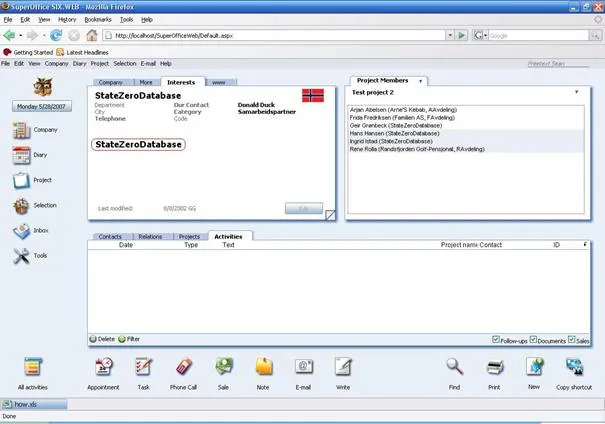
Task: Click the Firefox address bar
Action: coord(280,35)
